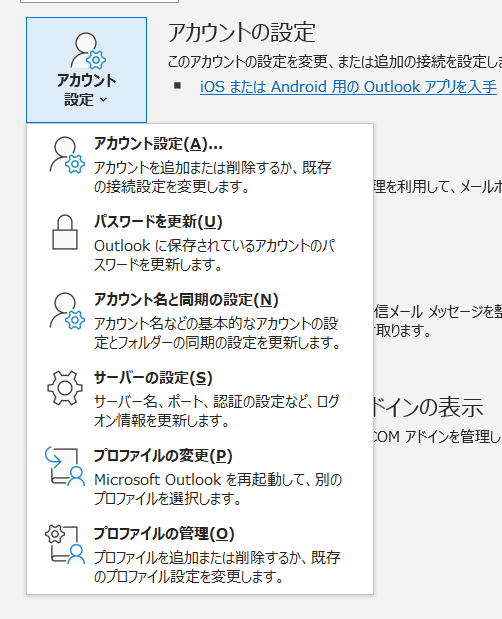Click the アカウントの設定 section heading
502x619 pixels.
coord(242,32)
